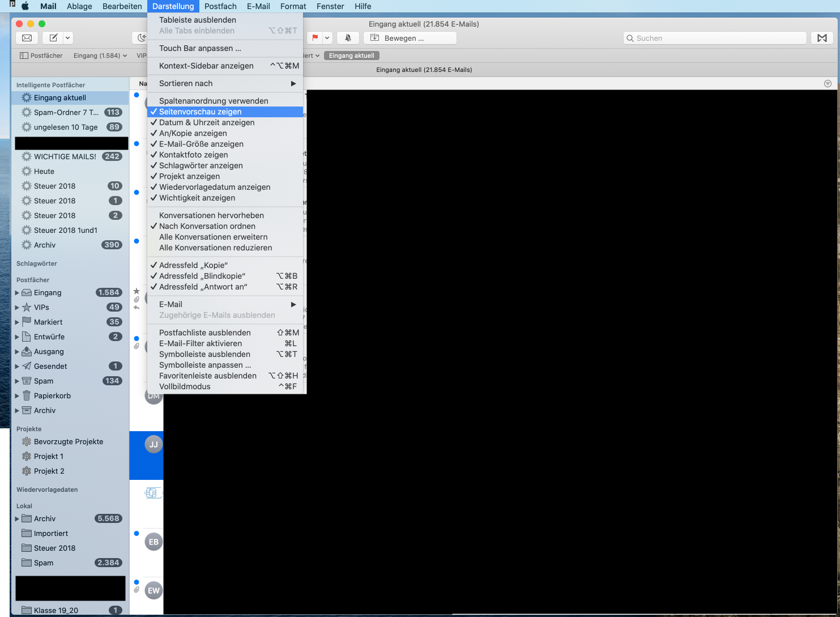Select the smart Archiv mailbox with 390 badge
This screenshot has height=617, width=840.
click(x=70, y=245)
